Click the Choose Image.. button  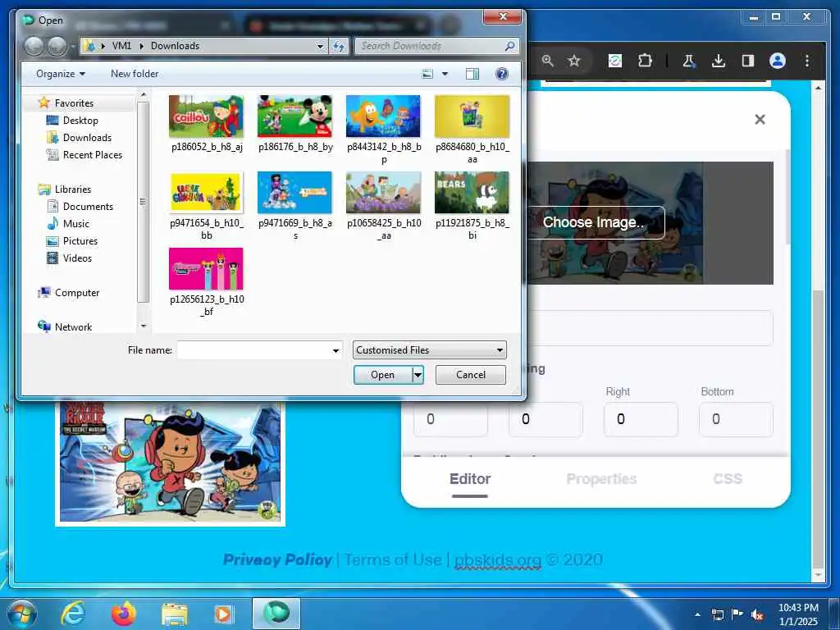click(595, 222)
